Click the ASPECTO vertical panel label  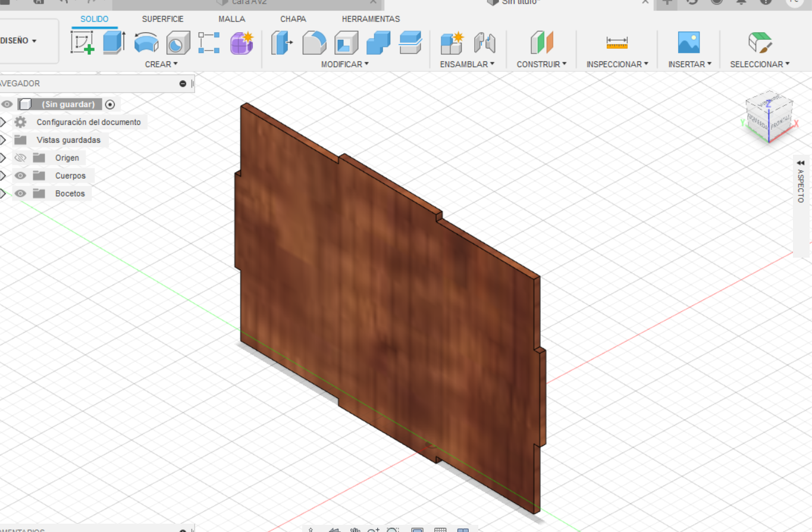(x=801, y=186)
